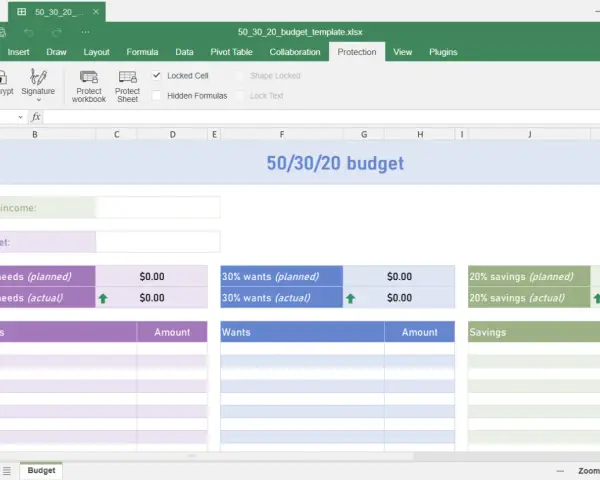Click the Wants table header

(x=302, y=332)
